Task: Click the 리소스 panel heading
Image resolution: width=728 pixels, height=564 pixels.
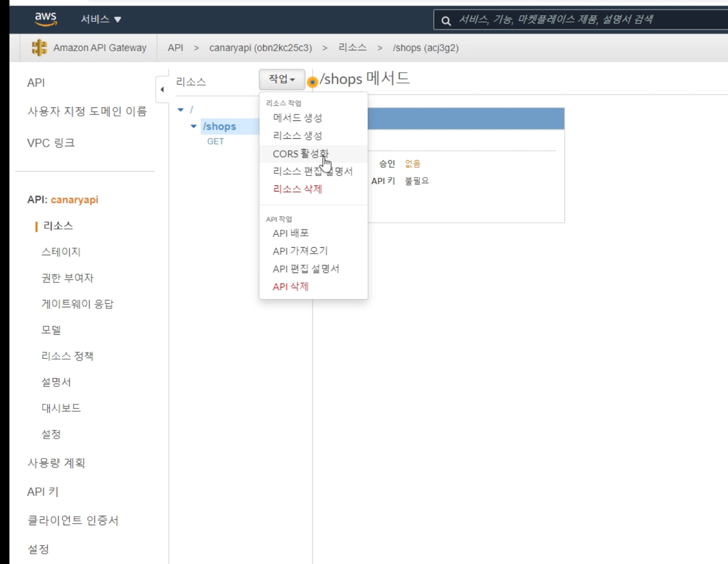Action: click(191, 82)
